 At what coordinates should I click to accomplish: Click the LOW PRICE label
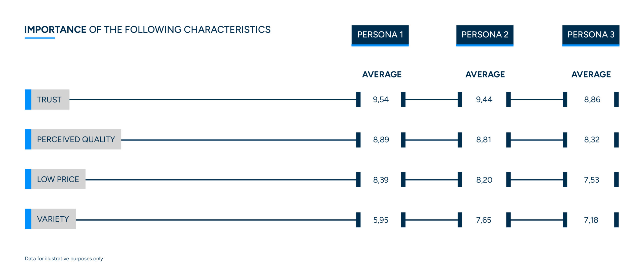click(x=58, y=179)
